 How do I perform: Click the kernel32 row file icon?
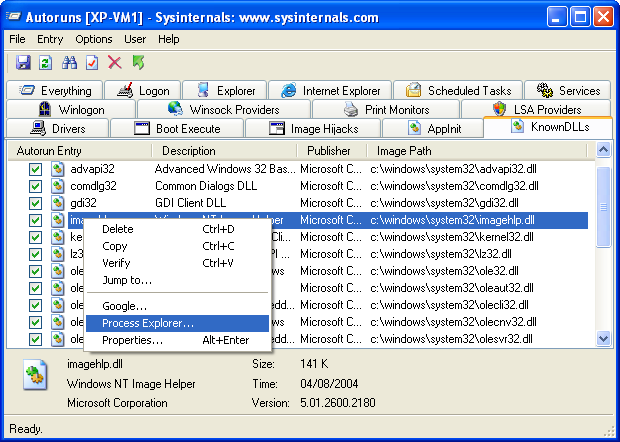tap(58, 237)
